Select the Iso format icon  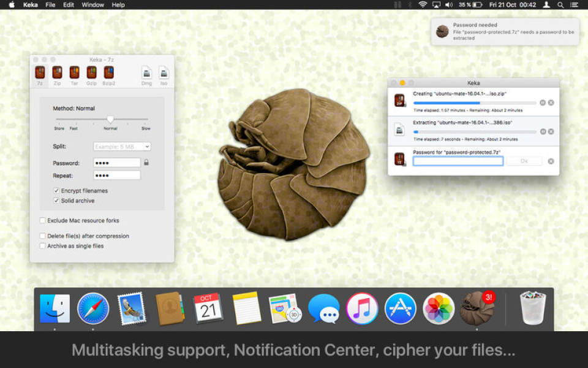[x=164, y=72]
